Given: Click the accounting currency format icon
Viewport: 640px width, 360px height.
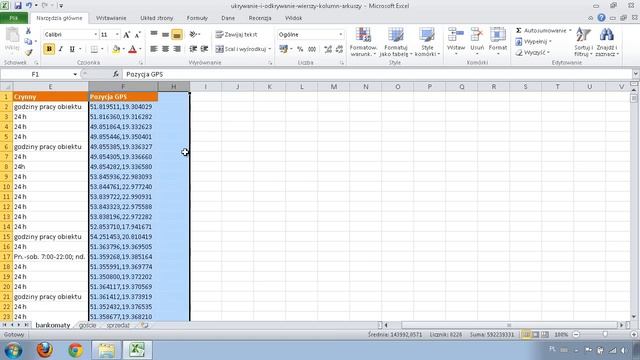Looking at the screenshot, I should point(283,49).
